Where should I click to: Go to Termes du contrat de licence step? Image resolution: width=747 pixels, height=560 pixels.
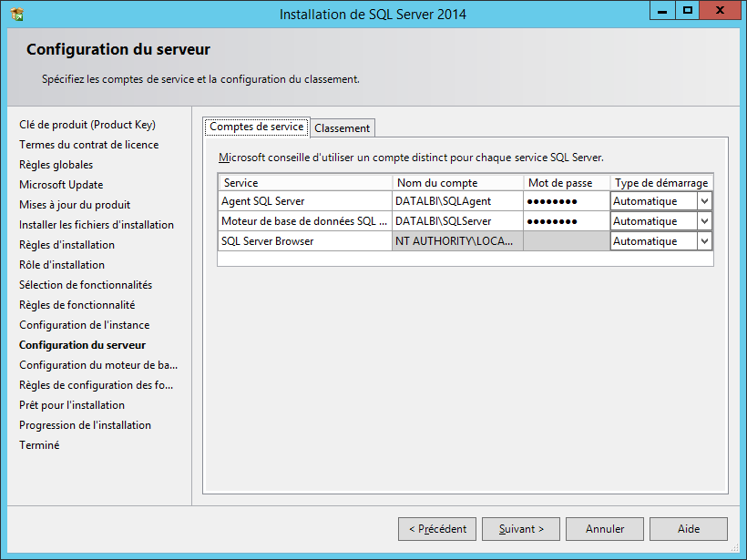tap(88, 145)
